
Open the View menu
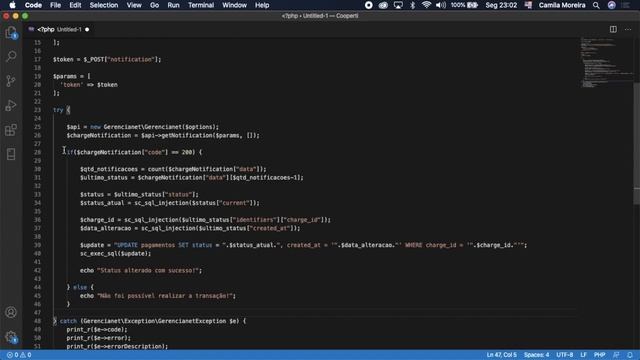click(134, 5)
